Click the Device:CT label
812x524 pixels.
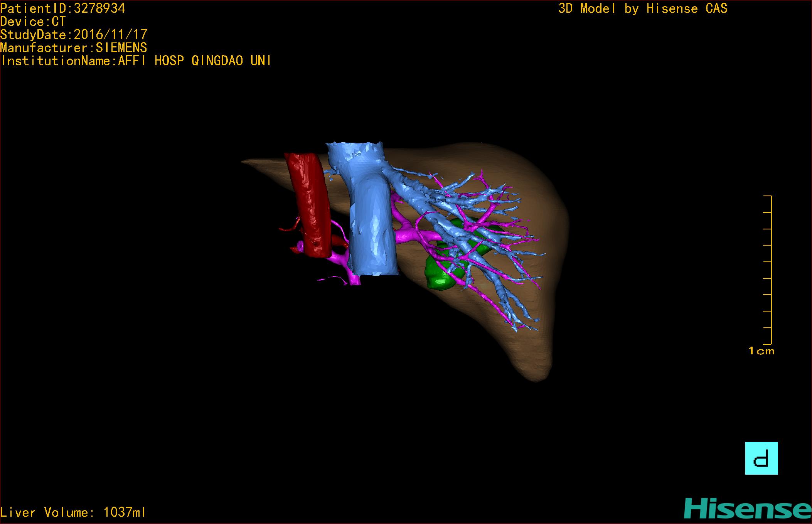[x=33, y=22]
